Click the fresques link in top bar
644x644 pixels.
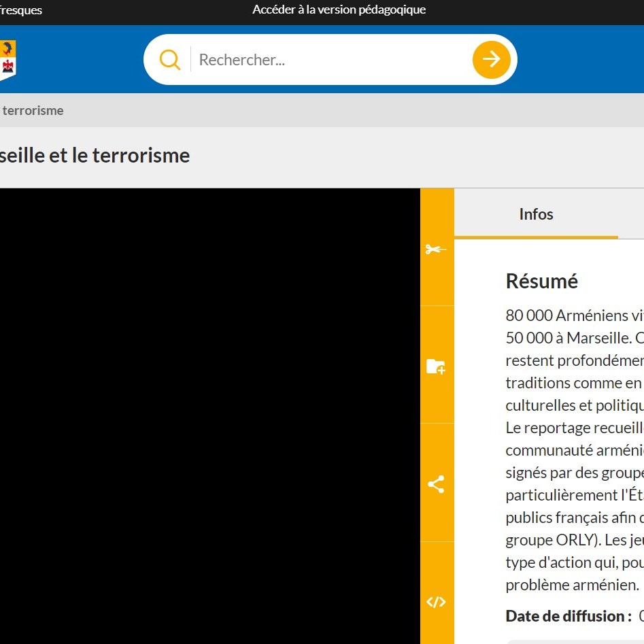21,10
